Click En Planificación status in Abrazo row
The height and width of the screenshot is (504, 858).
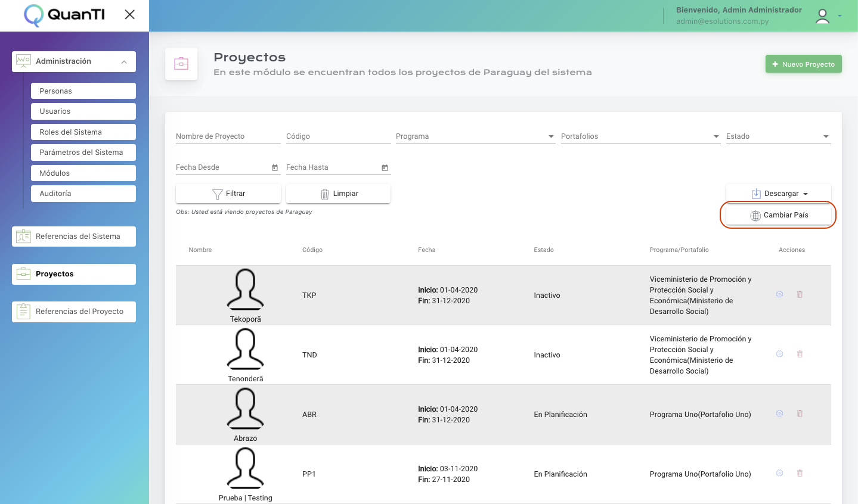[x=560, y=415]
